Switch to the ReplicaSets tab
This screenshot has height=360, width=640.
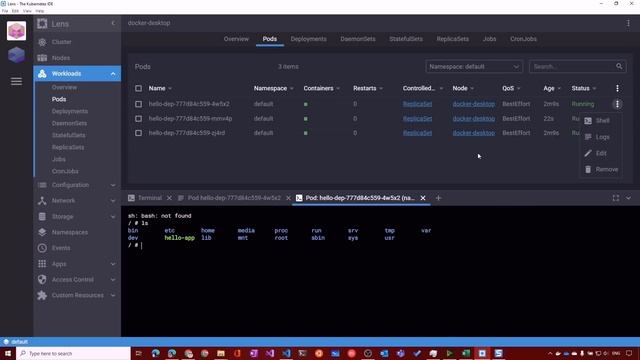tap(453, 39)
